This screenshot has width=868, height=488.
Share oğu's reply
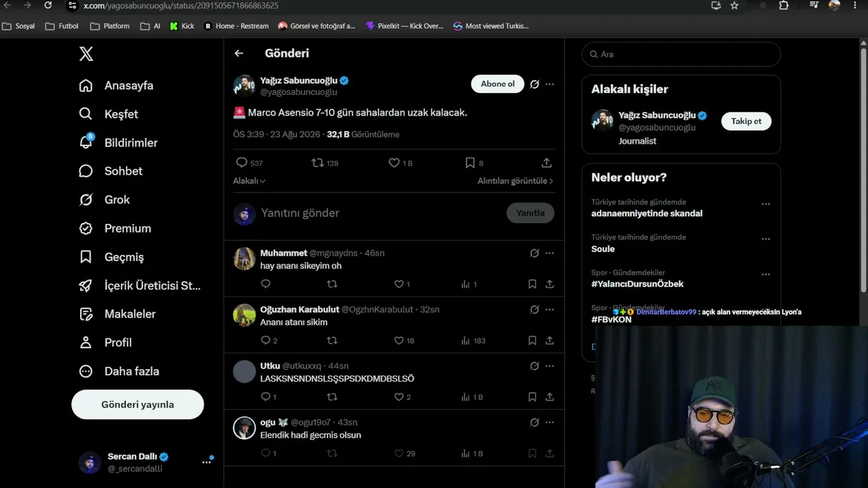pos(549,453)
